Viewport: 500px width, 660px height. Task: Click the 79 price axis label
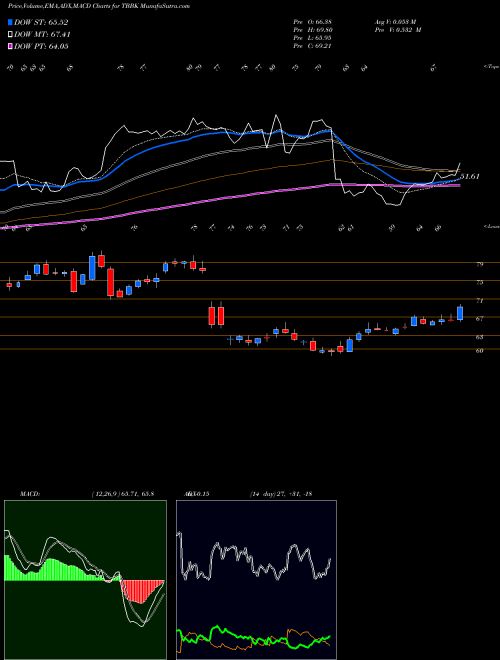pos(479,264)
